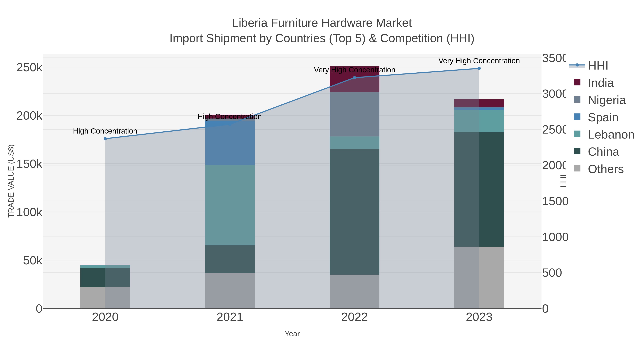Click the India legend color swatch
644x362 pixels.
pos(577,82)
